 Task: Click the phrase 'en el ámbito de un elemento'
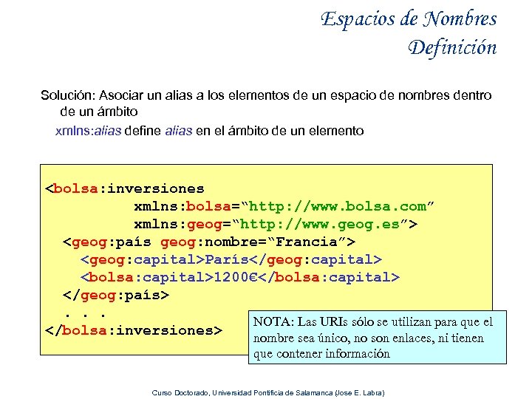pos(280,131)
